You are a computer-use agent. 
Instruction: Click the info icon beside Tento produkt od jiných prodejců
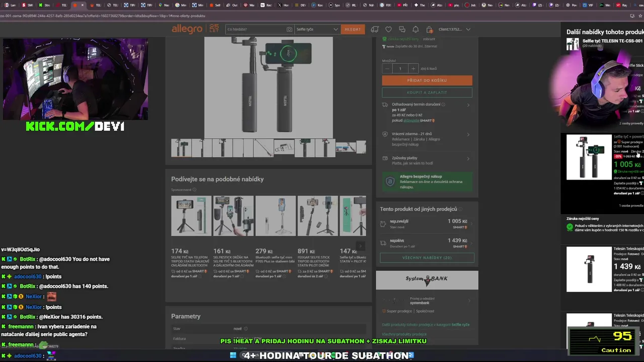[x=461, y=209]
